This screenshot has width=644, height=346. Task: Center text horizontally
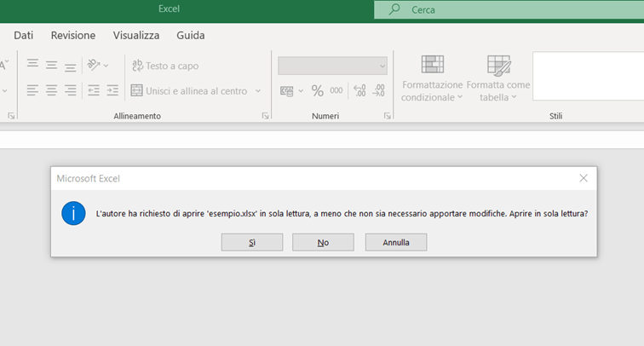pyautogui.click(x=51, y=90)
